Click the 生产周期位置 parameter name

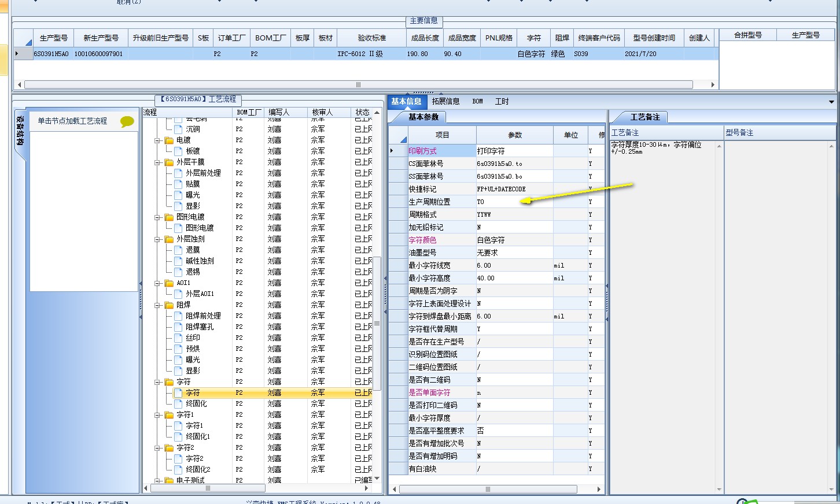tap(429, 202)
